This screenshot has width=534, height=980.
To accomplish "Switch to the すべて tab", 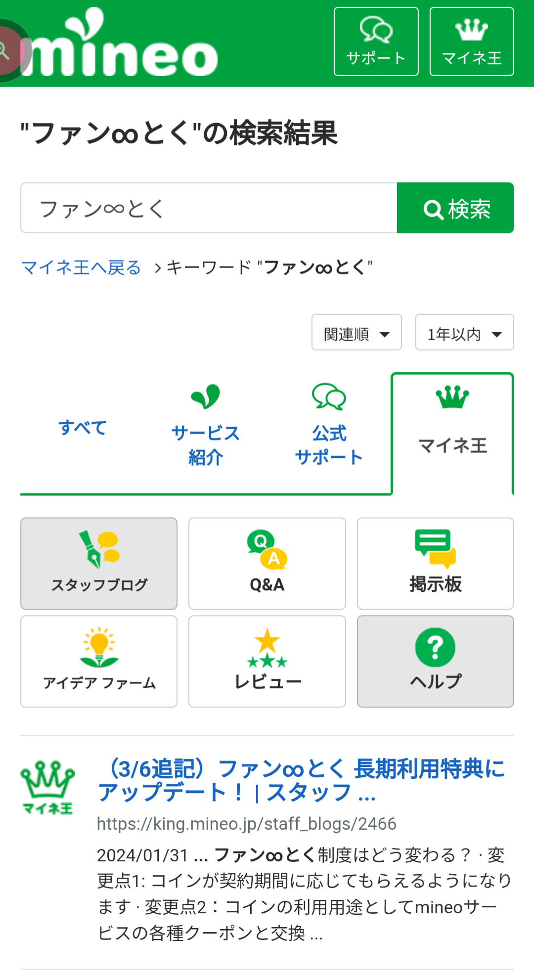I will coord(82,428).
